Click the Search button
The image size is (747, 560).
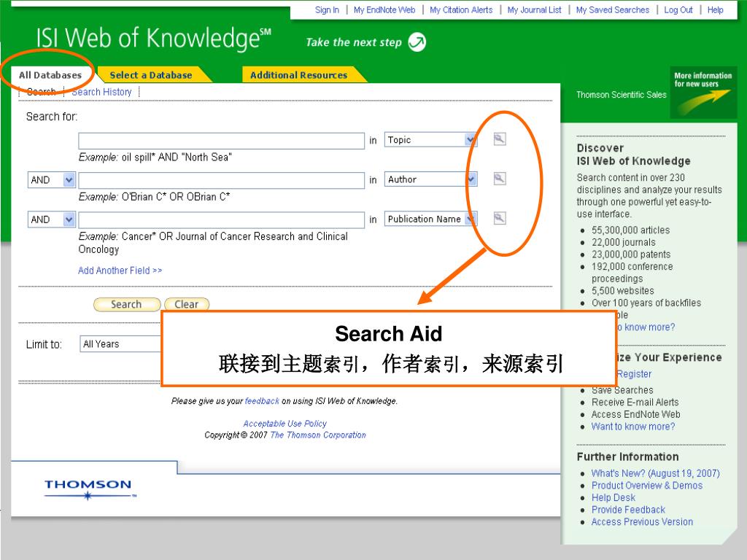tap(127, 304)
